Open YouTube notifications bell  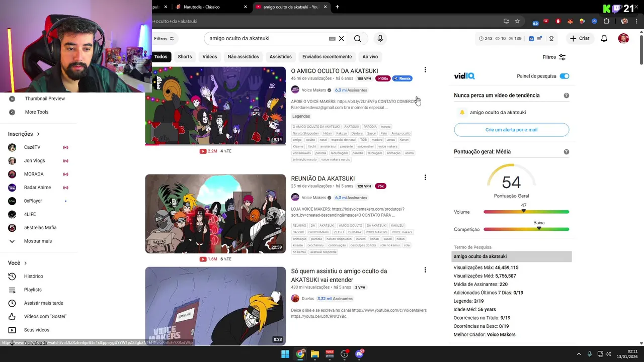pos(604,39)
